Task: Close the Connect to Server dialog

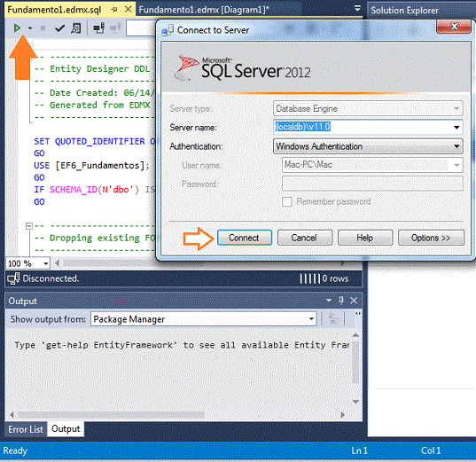Action: tap(454, 27)
